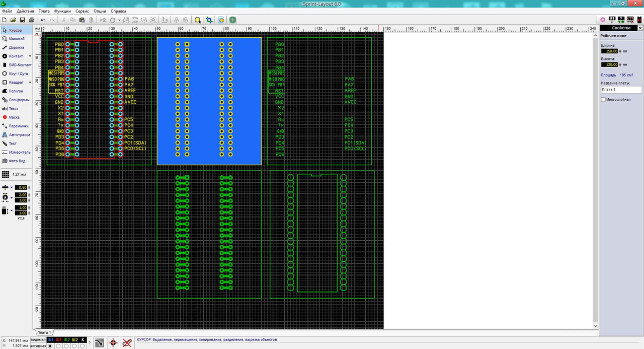
Task: Select the Курсор tool
Action: tap(17, 30)
